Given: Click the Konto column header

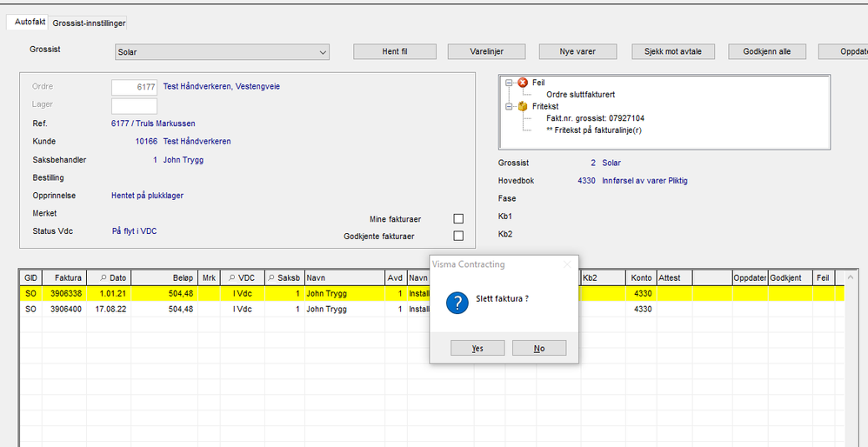Looking at the screenshot, I should (x=641, y=277).
